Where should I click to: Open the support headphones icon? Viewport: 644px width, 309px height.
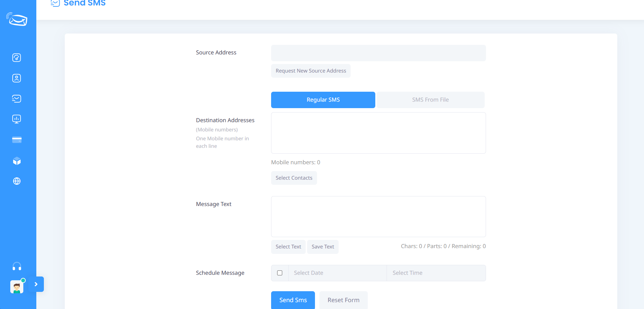[x=17, y=266]
